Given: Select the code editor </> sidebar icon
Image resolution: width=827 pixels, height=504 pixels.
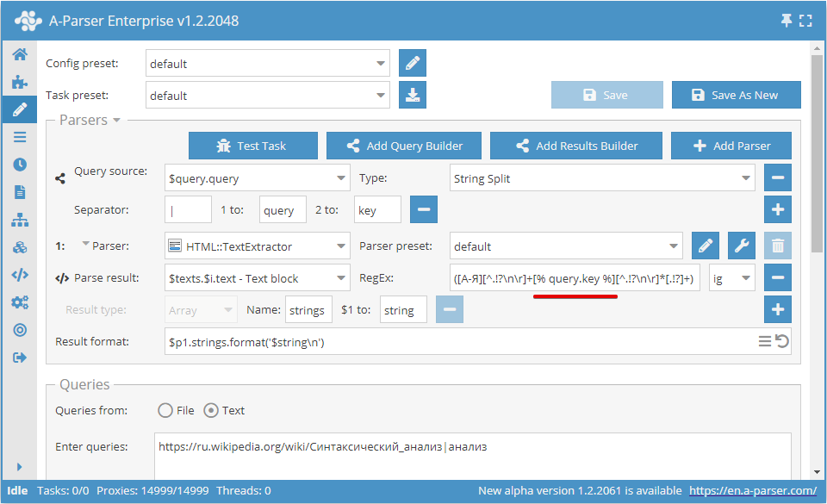Looking at the screenshot, I should 20,274.
